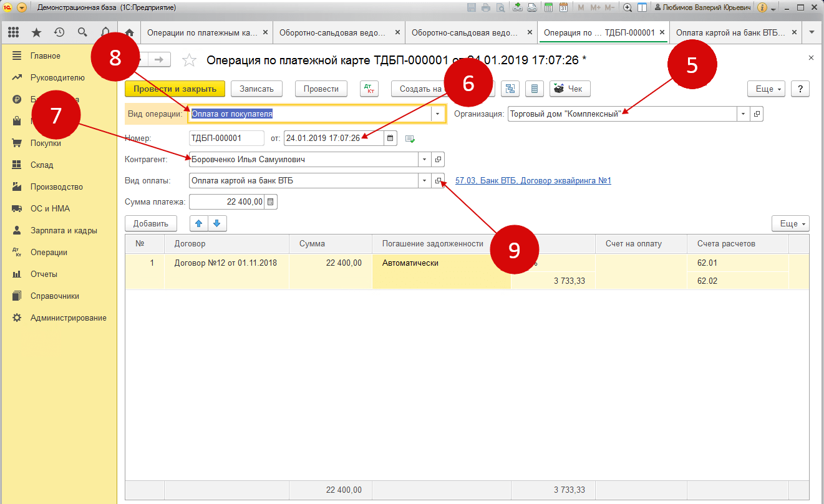Open the history clock icon in the top panel
Viewport: 824px width, 504px height.
coord(59,32)
